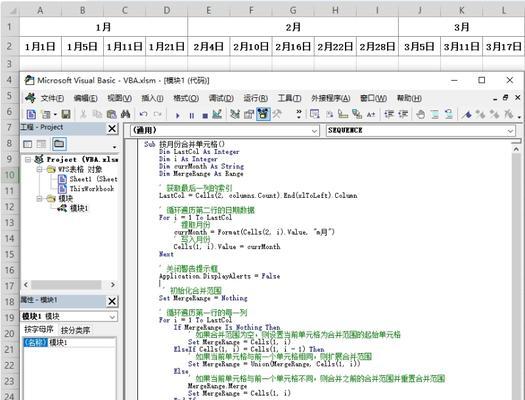The width and height of the screenshot is (525, 400).
Task: Click the (名称) property value field
Action: (x=82, y=342)
